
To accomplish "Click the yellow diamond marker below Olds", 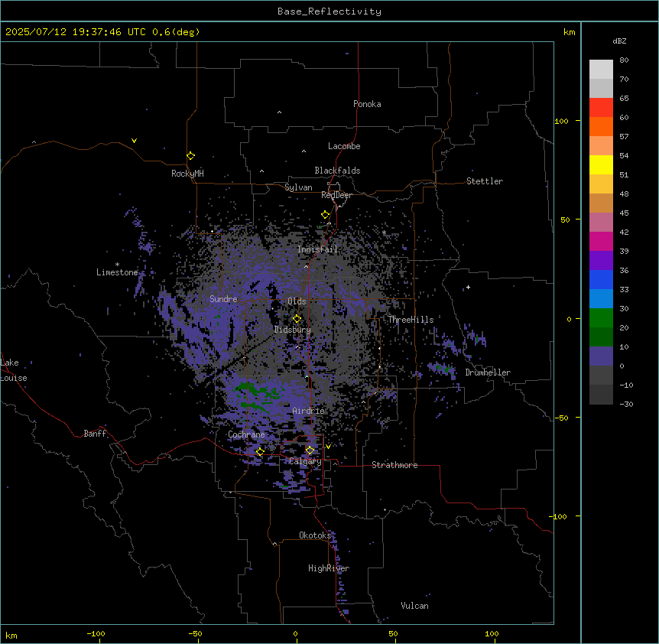I will [x=297, y=319].
